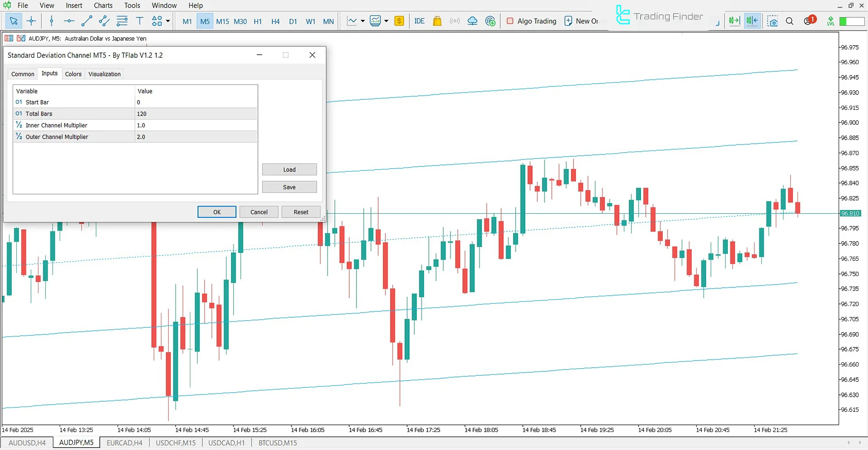Open the Charts menu

click(x=103, y=5)
